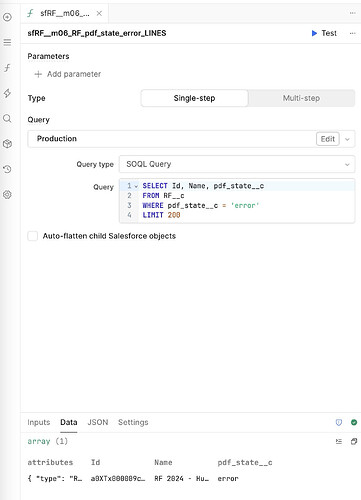The width and height of the screenshot is (361, 500).
Task: Click Edit button for Production resource
Action: (x=328, y=139)
